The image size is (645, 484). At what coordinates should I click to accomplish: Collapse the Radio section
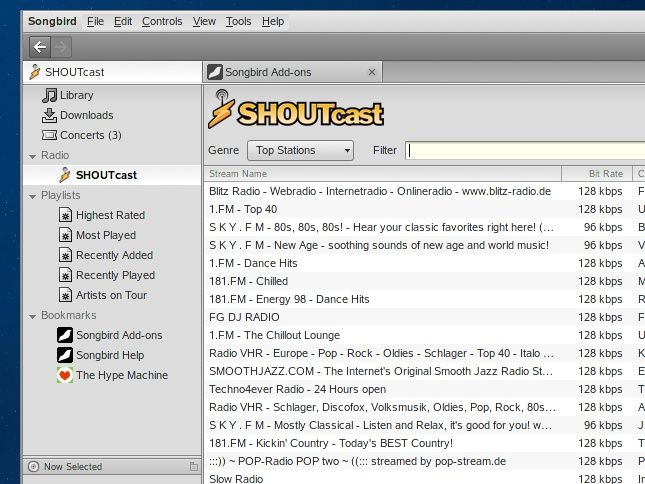point(32,156)
